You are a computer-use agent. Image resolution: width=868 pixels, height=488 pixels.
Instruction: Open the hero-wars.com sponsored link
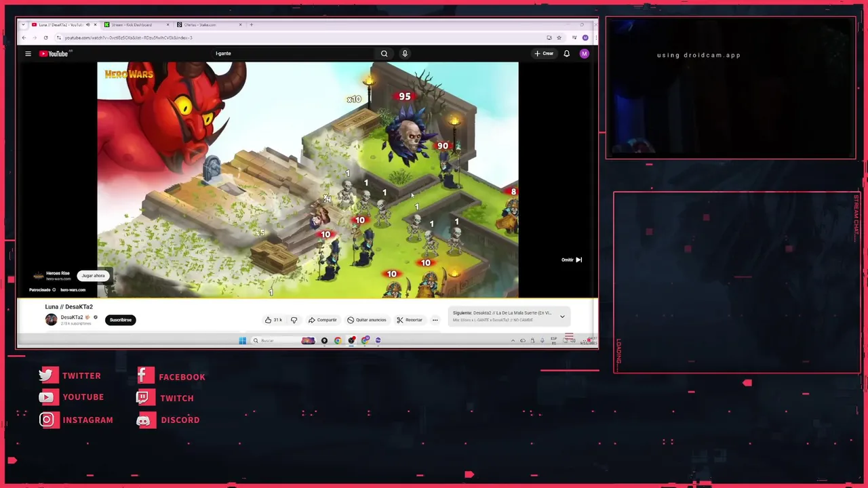point(73,290)
